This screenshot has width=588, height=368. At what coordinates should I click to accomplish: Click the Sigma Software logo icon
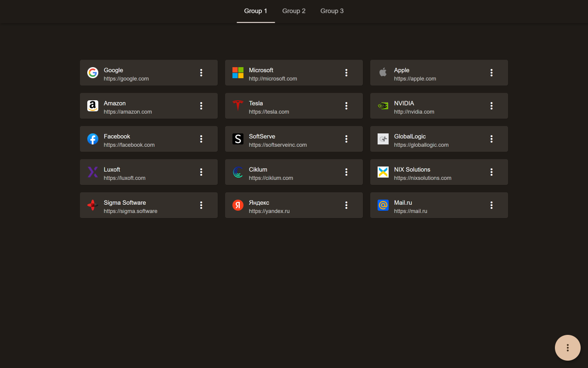tap(93, 205)
